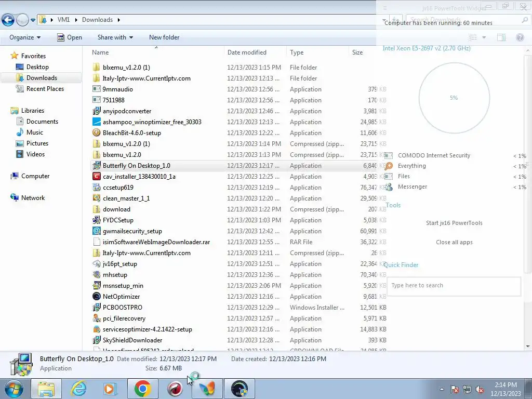Viewport: 532px width, 399px height.
Task: Click the Quick Finder search field
Action: pyautogui.click(x=454, y=286)
